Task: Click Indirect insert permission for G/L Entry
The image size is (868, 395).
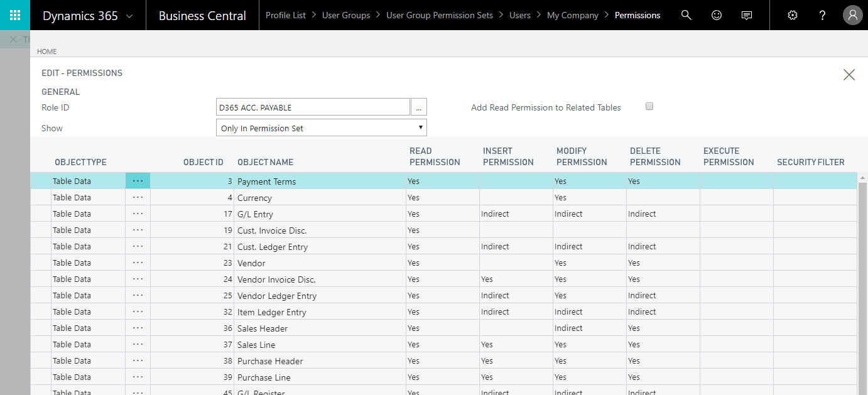Action: tap(516, 214)
